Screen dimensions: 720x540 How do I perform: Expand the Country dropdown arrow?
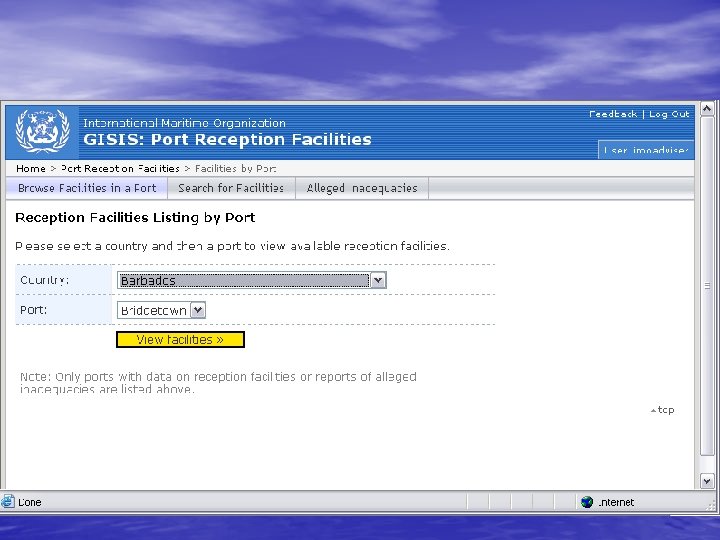pos(378,280)
